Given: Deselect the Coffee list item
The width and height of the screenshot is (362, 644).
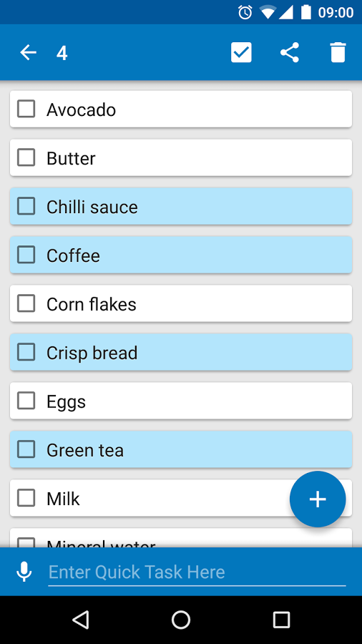Looking at the screenshot, I should [181, 255].
